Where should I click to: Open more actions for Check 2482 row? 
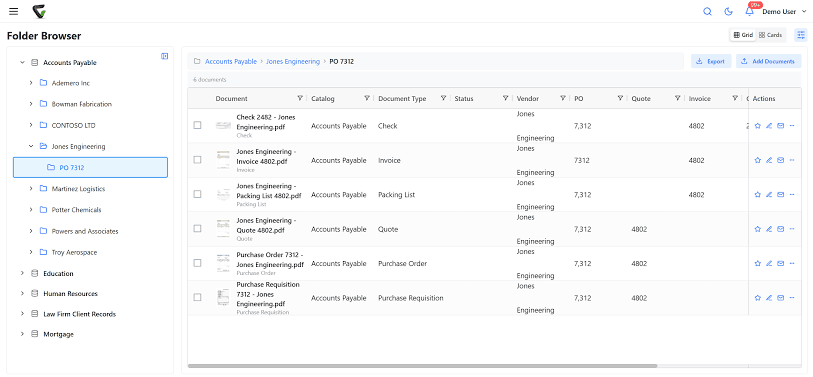tap(792, 125)
